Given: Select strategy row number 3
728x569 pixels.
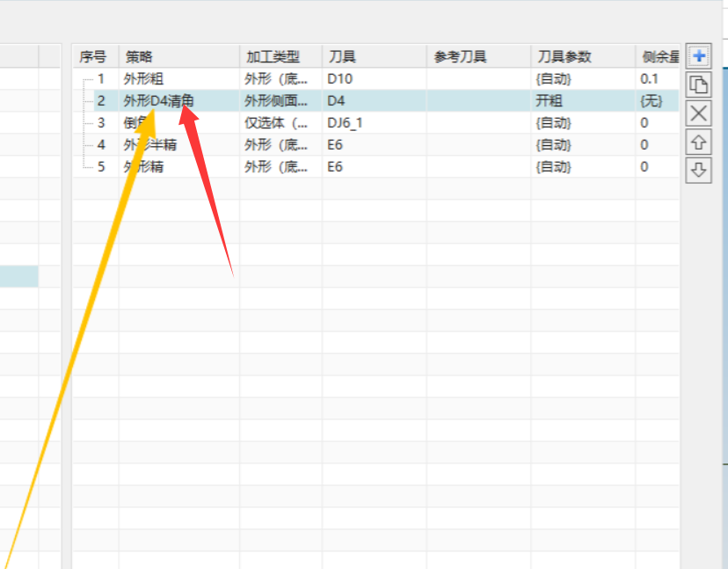Looking at the screenshot, I should 375,123.
